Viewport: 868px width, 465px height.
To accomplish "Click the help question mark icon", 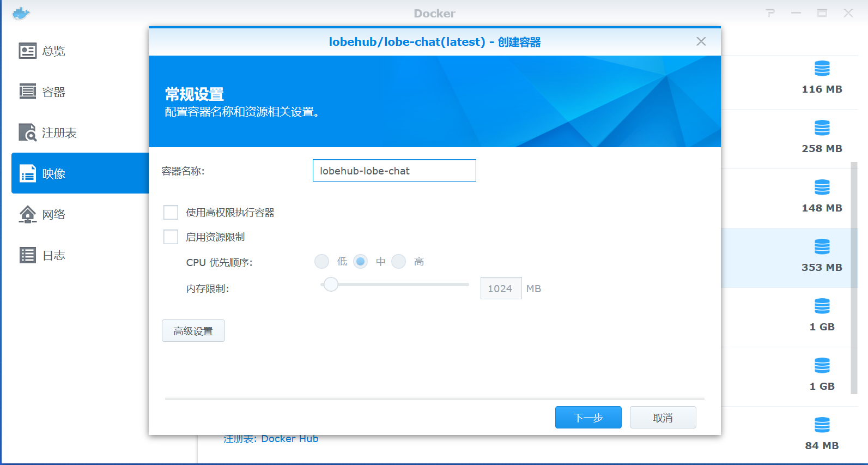I will [770, 13].
